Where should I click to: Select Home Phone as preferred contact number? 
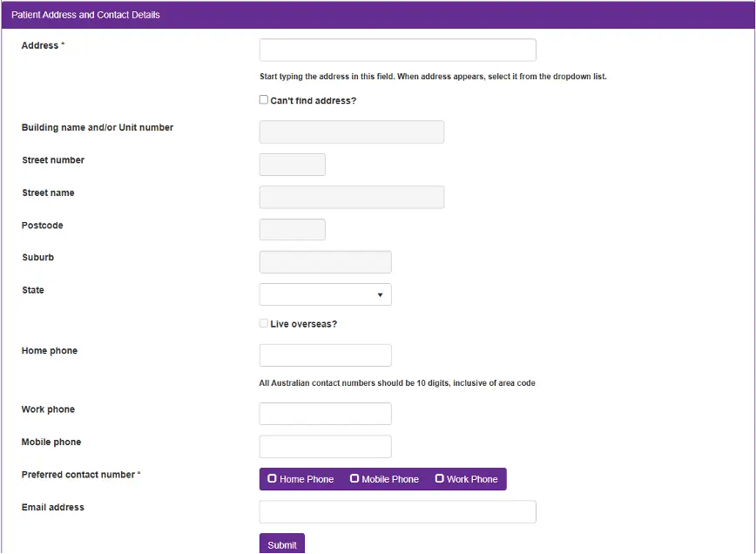[300, 478]
